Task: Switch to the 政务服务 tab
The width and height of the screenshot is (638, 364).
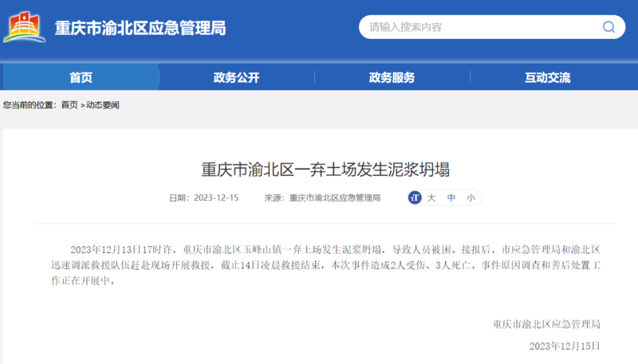Action: pyautogui.click(x=392, y=77)
